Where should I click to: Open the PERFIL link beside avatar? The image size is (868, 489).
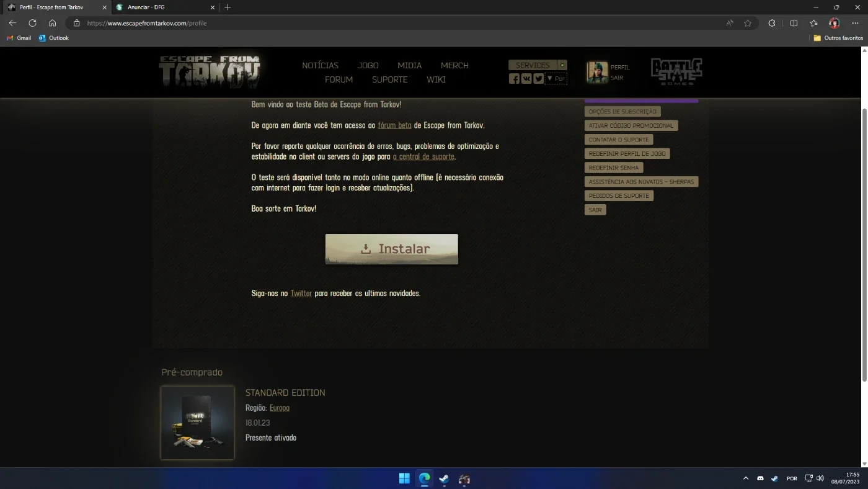tap(619, 67)
